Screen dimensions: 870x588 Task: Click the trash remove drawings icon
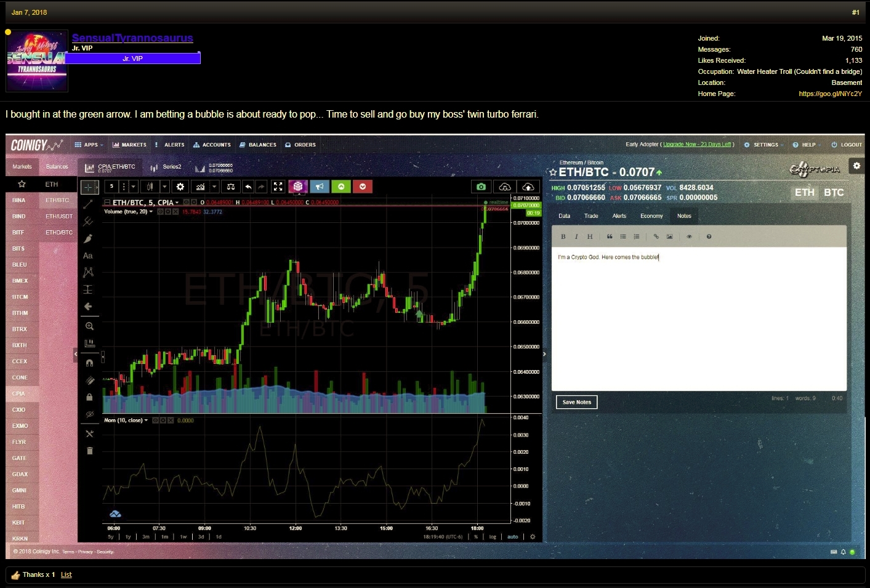[89, 451]
